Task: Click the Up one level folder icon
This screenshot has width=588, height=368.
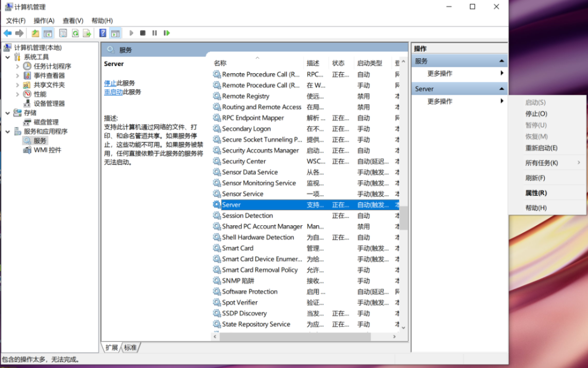Action: point(35,33)
